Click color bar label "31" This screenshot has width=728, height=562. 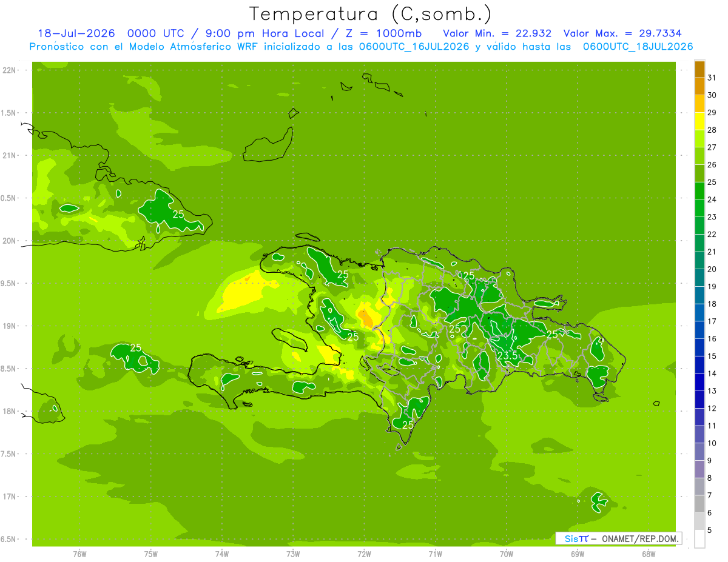pyautogui.click(x=712, y=78)
